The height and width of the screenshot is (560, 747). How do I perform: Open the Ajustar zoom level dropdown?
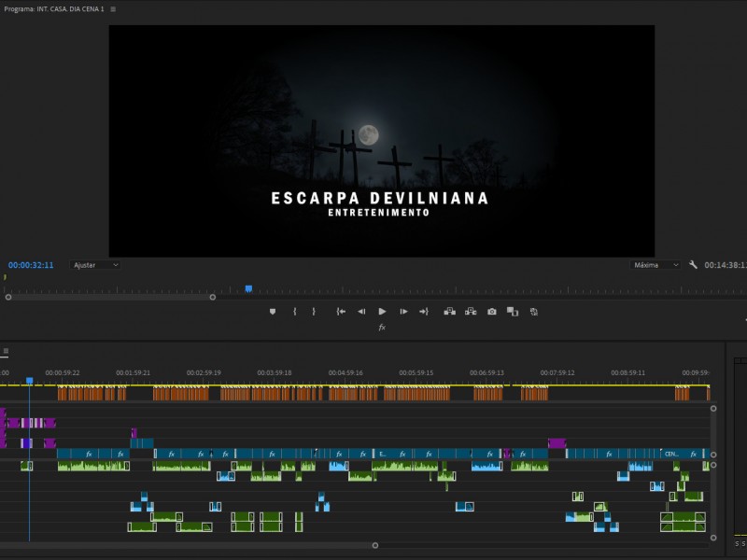[x=93, y=265]
